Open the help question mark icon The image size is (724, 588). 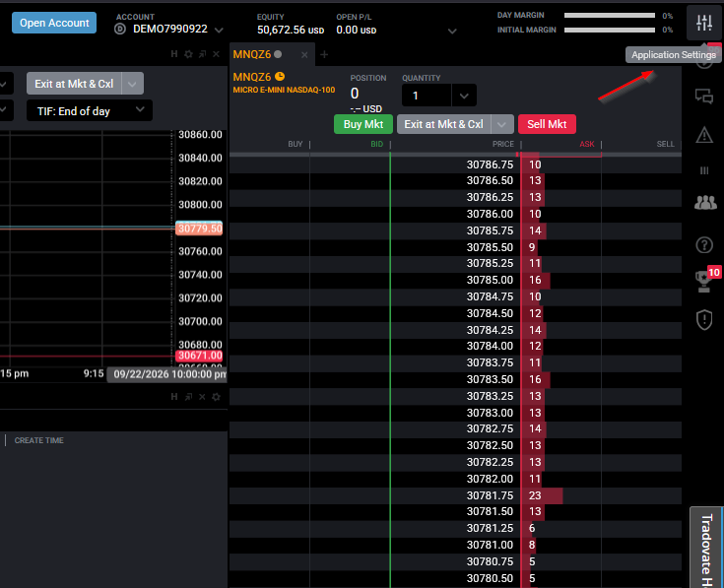click(704, 244)
